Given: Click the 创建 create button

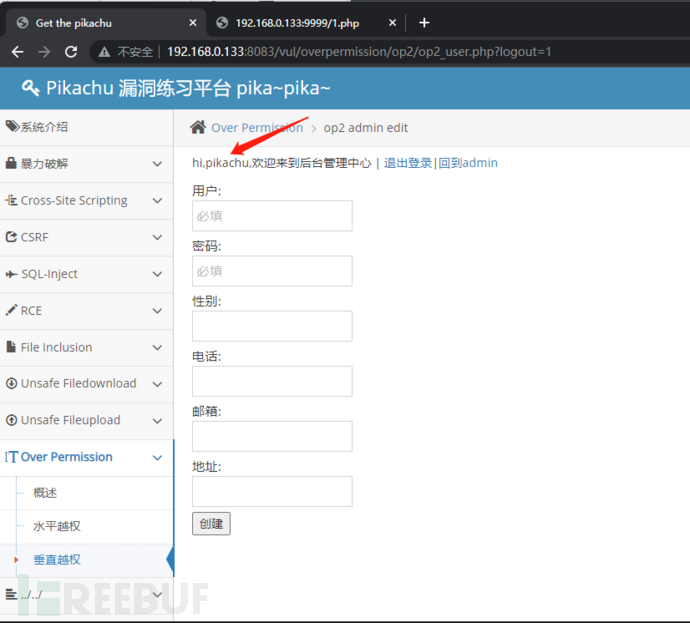Looking at the screenshot, I should pos(211,524).
